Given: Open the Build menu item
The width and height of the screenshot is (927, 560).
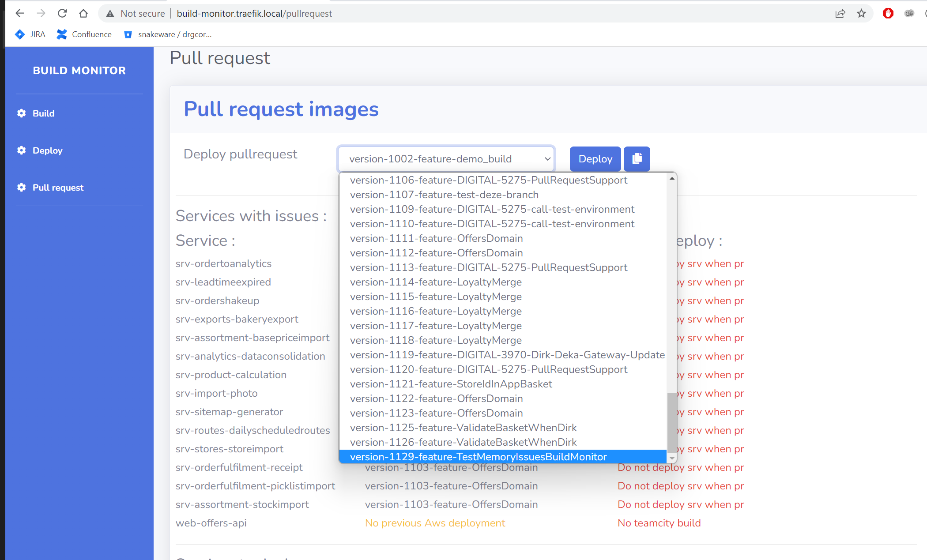Looking at the screenshot, I should click(43, 113).
